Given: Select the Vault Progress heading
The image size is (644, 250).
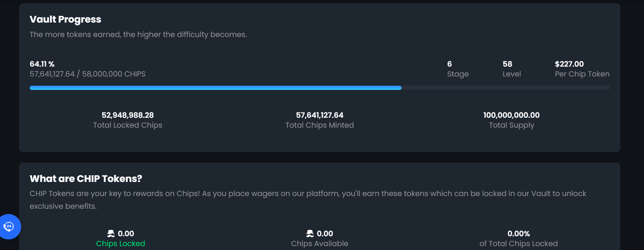Looking at the screenshot, I should click(x=65, y=19).
